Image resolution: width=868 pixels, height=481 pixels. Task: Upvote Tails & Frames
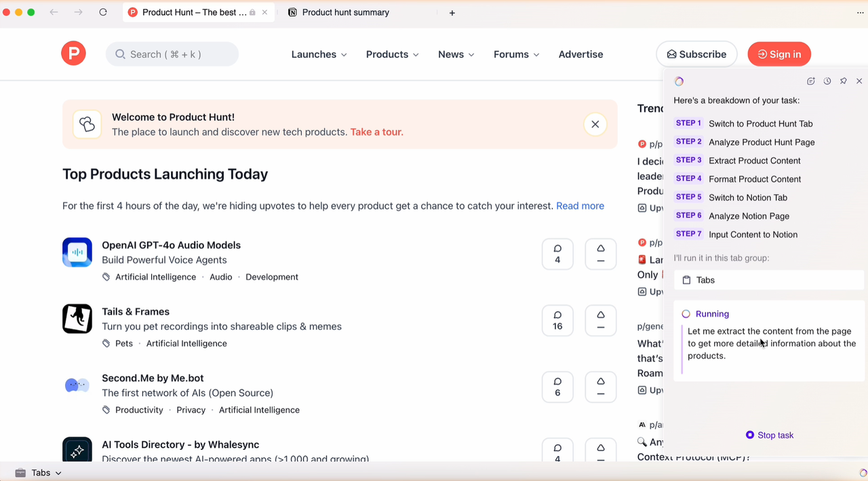(601, 320)
